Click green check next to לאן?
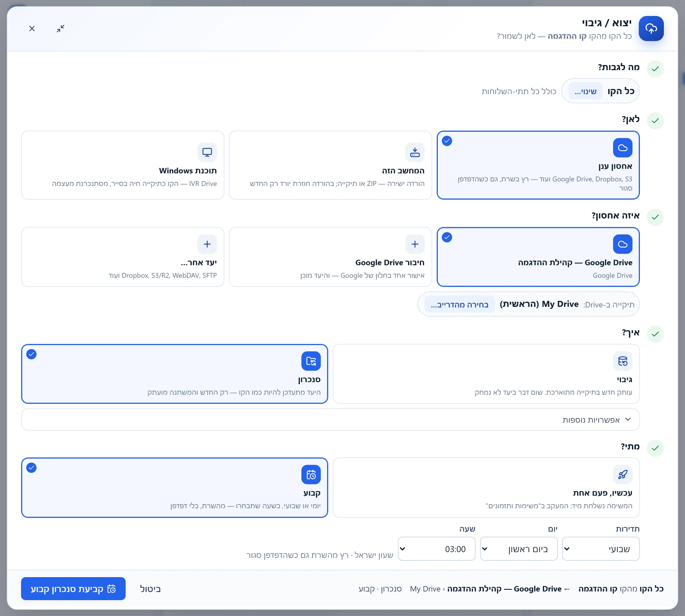 click(x=655, y=121)
